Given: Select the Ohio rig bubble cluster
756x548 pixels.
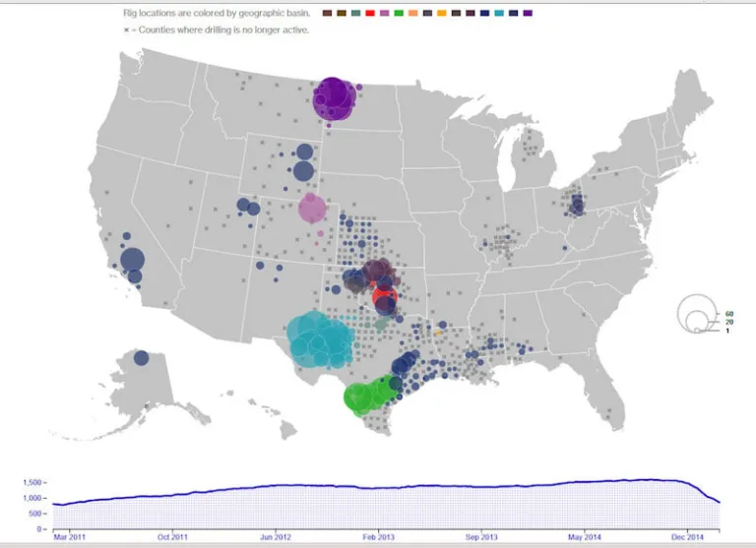Looking at the screenshot, I should coord(576,205).
